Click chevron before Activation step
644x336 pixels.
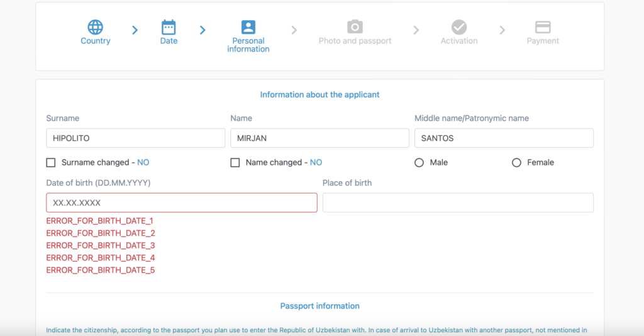tap(416, 30)
